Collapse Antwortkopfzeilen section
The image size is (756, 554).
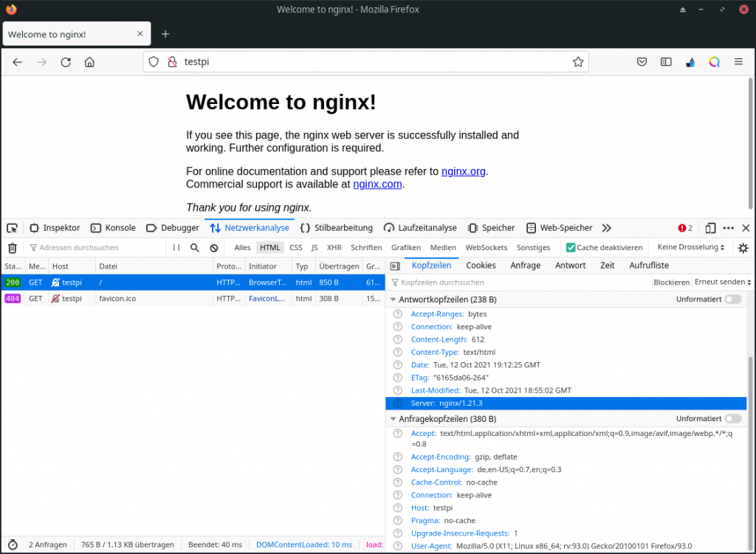point(393,299)
